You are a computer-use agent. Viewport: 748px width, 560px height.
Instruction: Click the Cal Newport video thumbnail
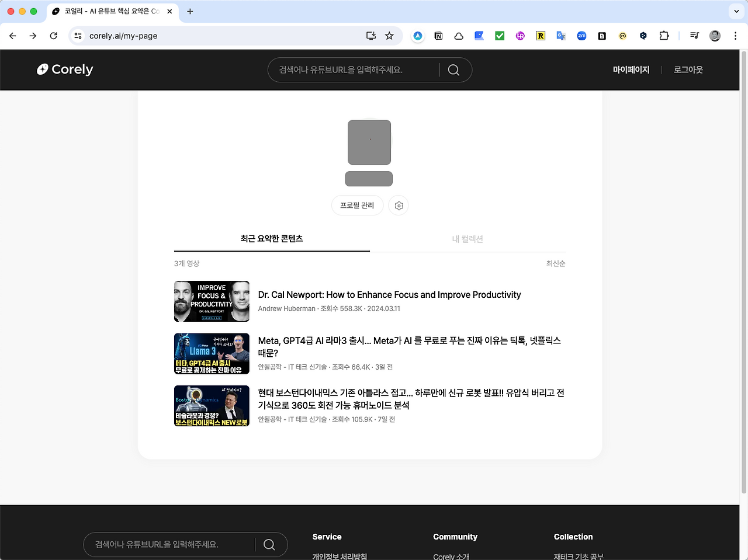click(x=212, y=301)
